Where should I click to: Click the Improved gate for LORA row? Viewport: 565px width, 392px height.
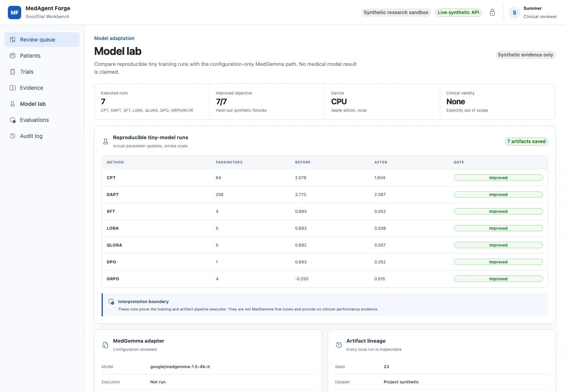tap(498, 228)
